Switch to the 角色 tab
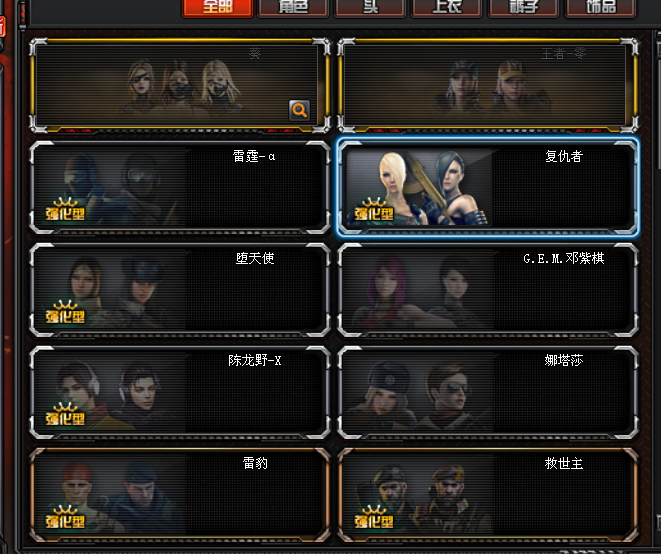This screenshot has height=554, width=661. [x=293, y=8]
